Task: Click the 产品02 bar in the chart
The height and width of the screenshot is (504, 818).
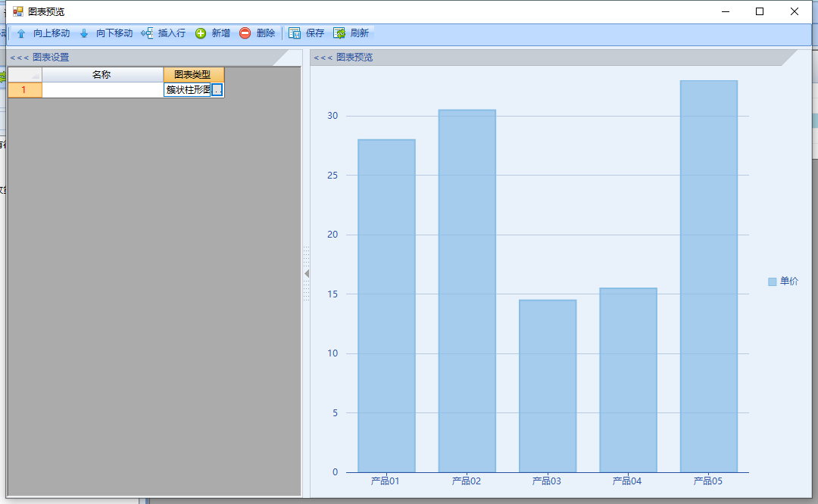Action: tap(467, 291)
